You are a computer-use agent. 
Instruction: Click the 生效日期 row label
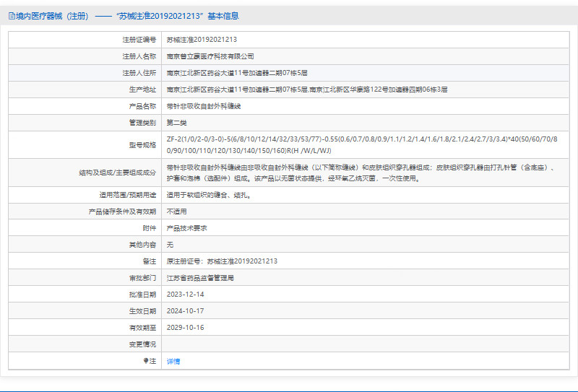pyautogui.click(x=142, y=311)
